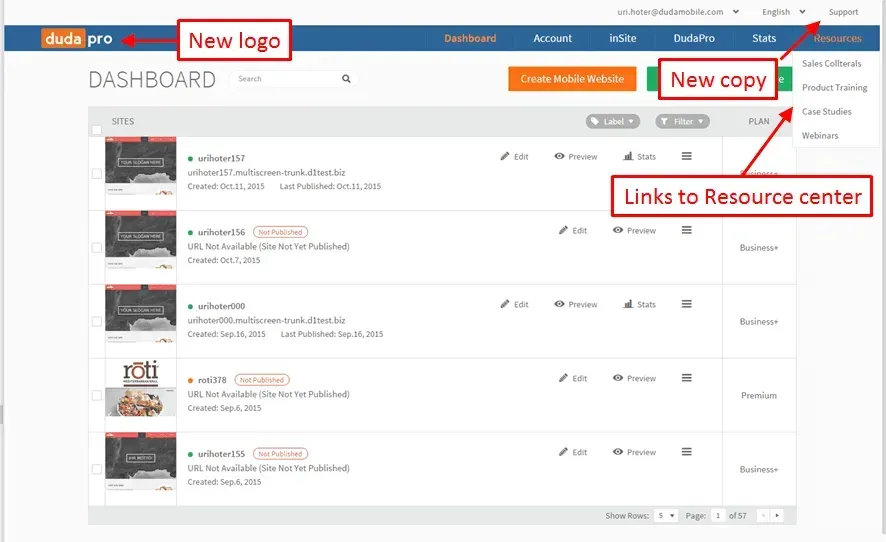Open the Support link

click(843, 12)
